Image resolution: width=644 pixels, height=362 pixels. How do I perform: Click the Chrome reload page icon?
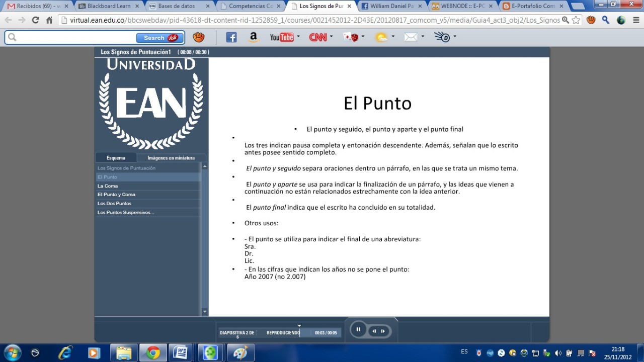tap(35, 20)
